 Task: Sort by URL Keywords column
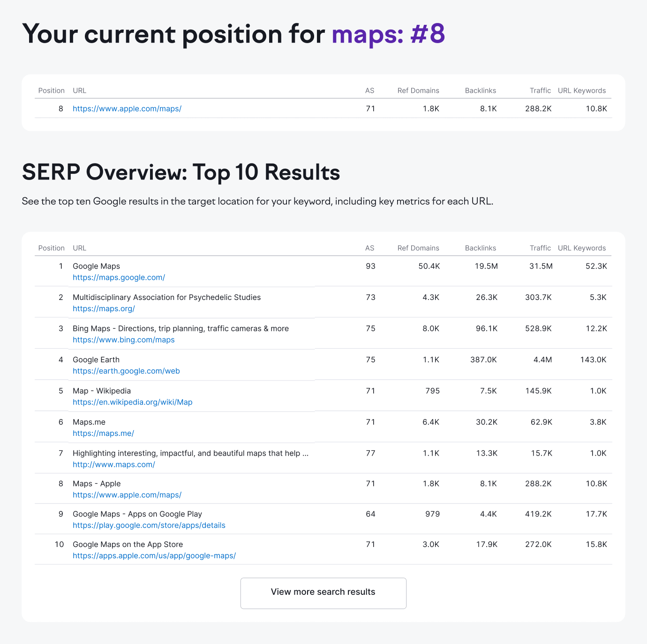pyautogui.click(x=582, y=248)
